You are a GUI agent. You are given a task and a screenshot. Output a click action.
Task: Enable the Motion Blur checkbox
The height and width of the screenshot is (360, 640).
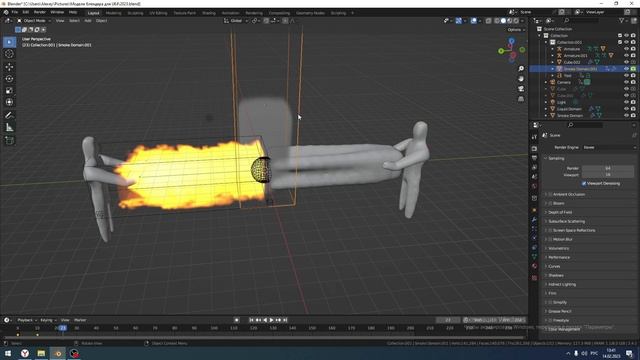point(550,239)
